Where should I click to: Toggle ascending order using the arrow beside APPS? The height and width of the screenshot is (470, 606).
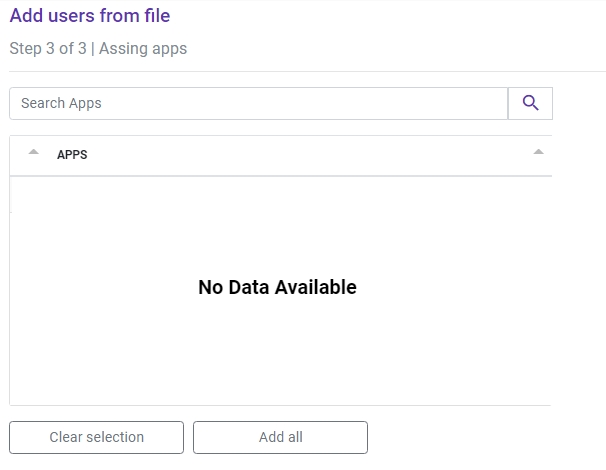[34, 152]
